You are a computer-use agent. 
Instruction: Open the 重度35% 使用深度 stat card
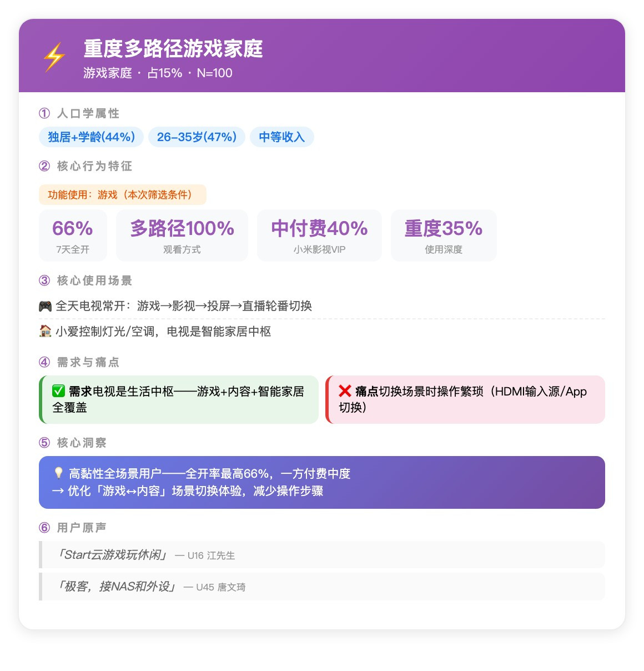[x=444, y=236]
